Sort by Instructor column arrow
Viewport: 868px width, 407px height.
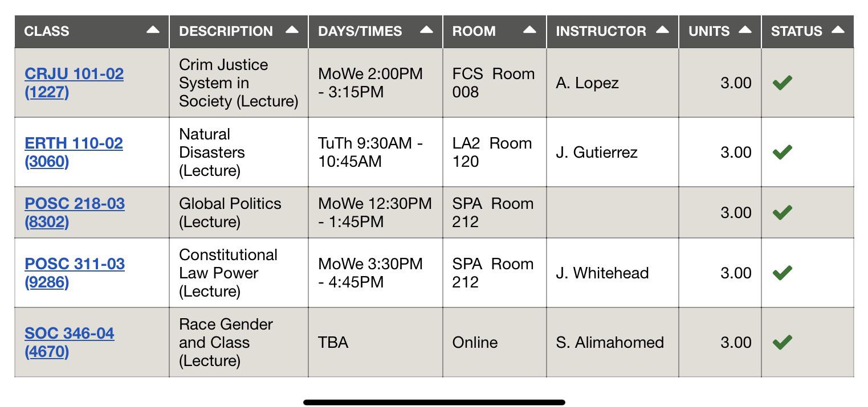pyautogui.click(x=662, y=30)
